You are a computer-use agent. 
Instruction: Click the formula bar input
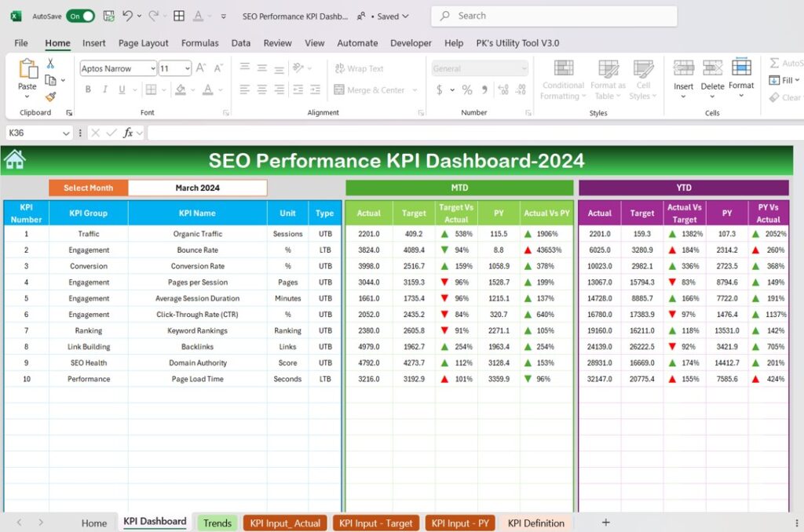[x=475, y=133]
